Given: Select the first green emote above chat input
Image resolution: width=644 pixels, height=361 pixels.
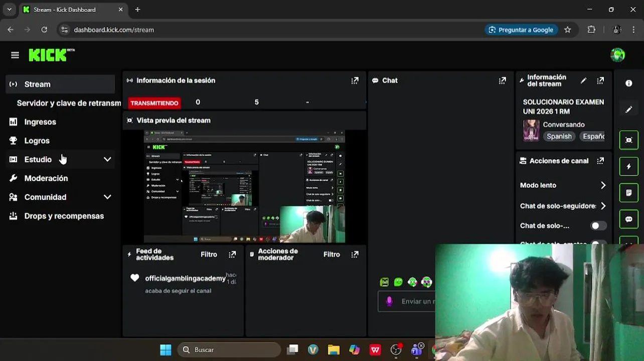Looking at the screenshot, I should pos(384,282).
